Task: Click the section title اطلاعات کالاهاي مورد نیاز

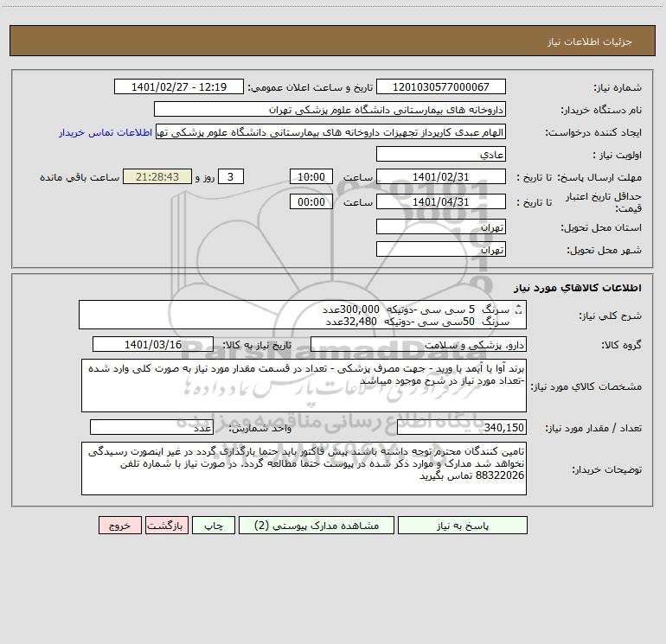Action: pos(578,288)
